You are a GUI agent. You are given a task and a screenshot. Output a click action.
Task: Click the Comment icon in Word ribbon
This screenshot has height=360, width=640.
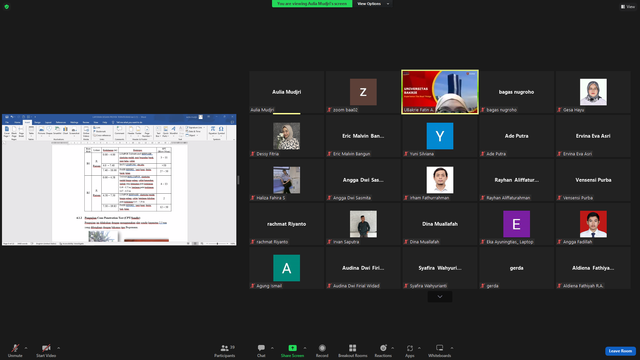[119, 131]
